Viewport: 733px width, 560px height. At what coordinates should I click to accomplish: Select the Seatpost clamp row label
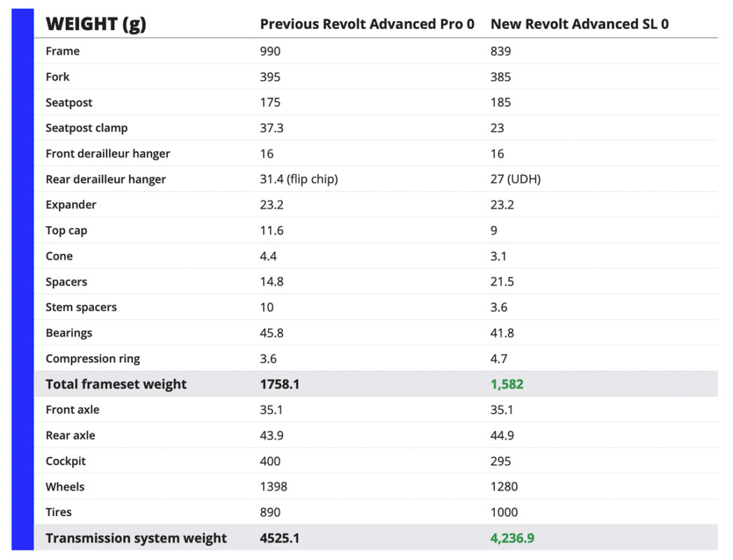click(x=87, y=128)
